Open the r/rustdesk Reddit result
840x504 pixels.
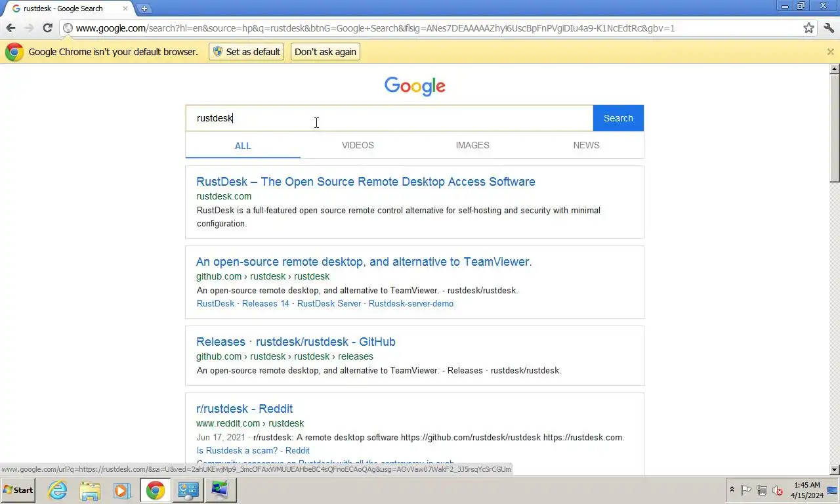(244, 409)
